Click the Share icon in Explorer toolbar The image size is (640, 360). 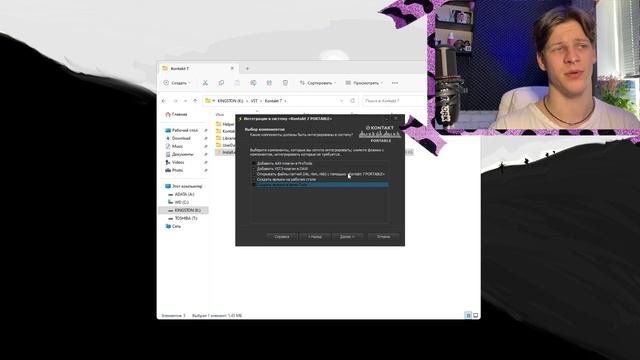tap(269, 83)
